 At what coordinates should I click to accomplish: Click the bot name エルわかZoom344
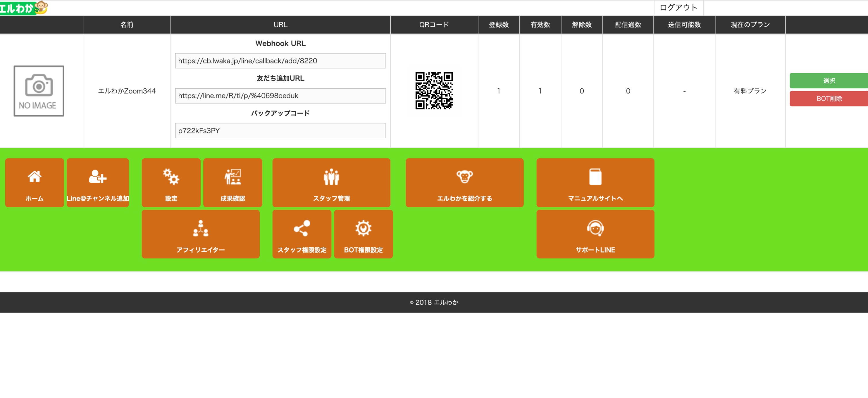(127, 91)
